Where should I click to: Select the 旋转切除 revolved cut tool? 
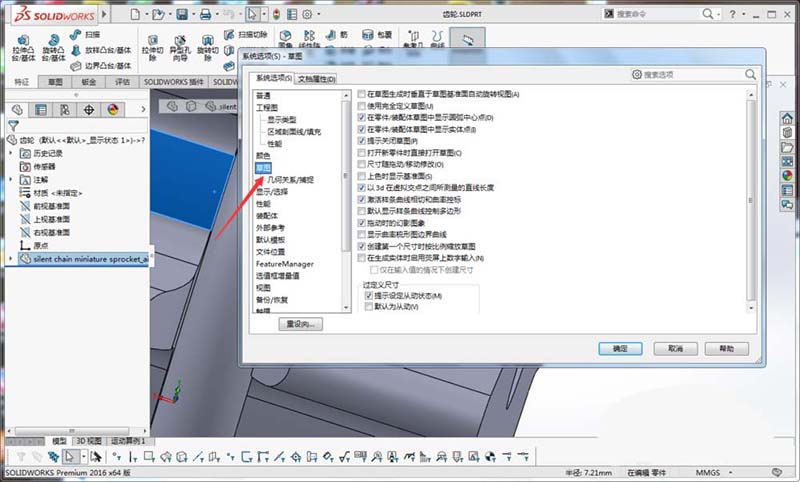[207, 48]
